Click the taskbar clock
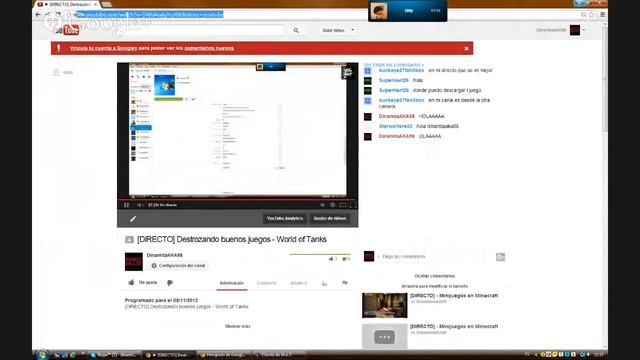The image size is (640, 360). point(598,355)
